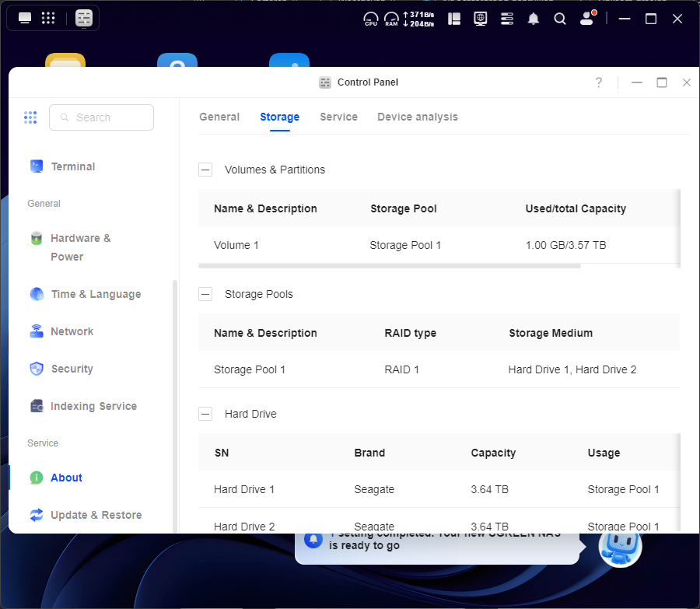Open the app grid in sidebar header
Screen dimensions: 700x609
(30, 117)
